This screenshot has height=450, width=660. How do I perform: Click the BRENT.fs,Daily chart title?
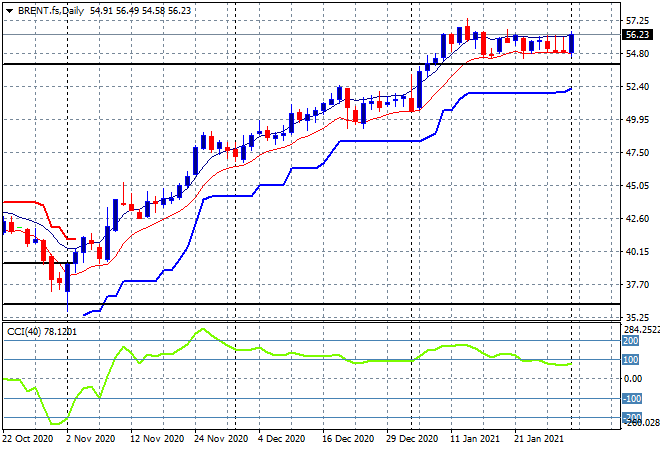point(50,9)
